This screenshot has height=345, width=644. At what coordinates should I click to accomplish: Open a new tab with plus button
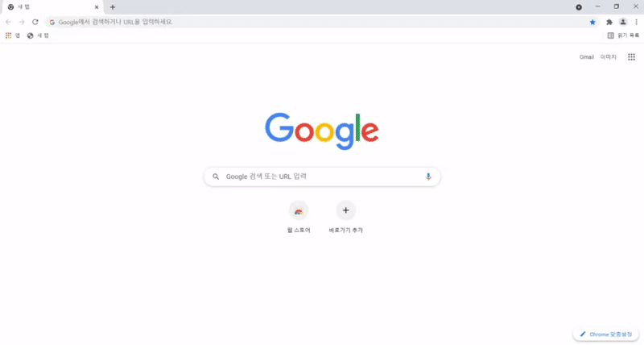pyautogui.click(x=113, y=7)
